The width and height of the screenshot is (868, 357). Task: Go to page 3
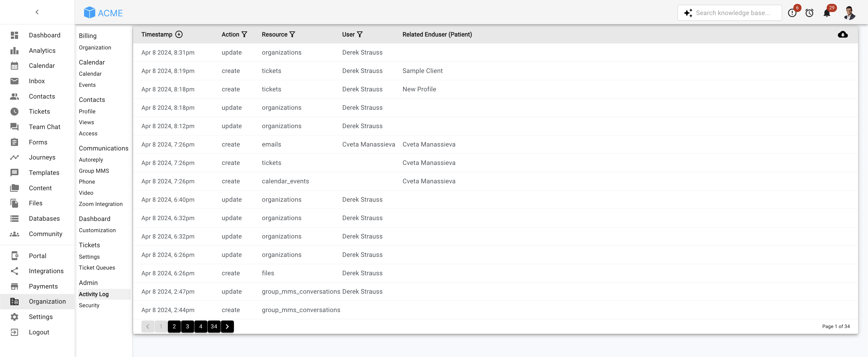click(187, 326)
